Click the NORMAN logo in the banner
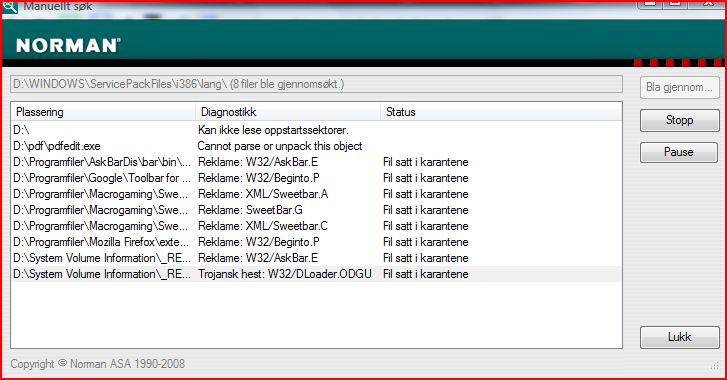Viewport: 727px width, 380px height. pyautogui.click(x=68, y=45)
